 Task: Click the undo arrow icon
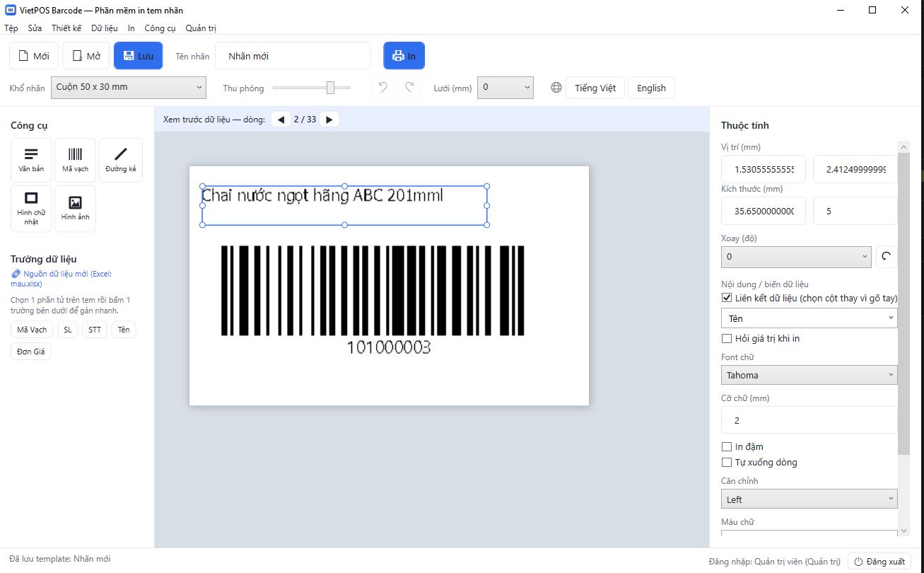pyautogui.click(x=382, y=88)
